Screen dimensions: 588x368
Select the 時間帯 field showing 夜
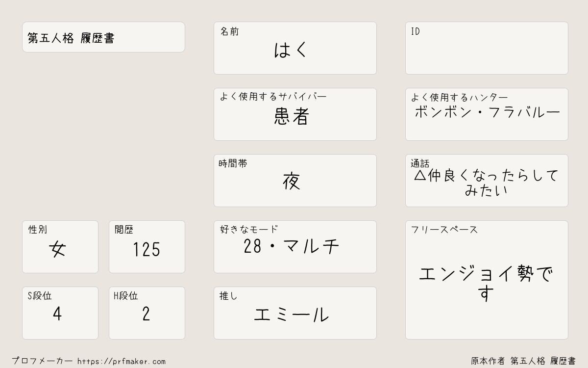[295, 181]
